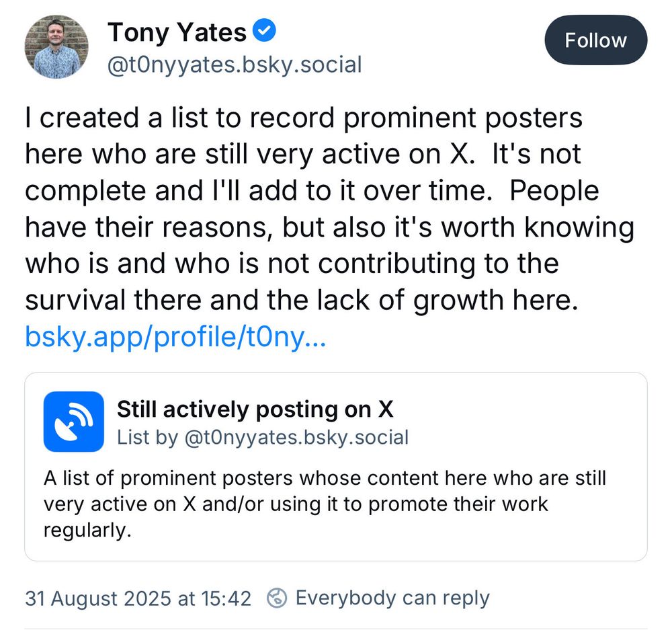Open the 'Still actively posting on X' list title
The image size is (672, 630).
tap(255, 409)
